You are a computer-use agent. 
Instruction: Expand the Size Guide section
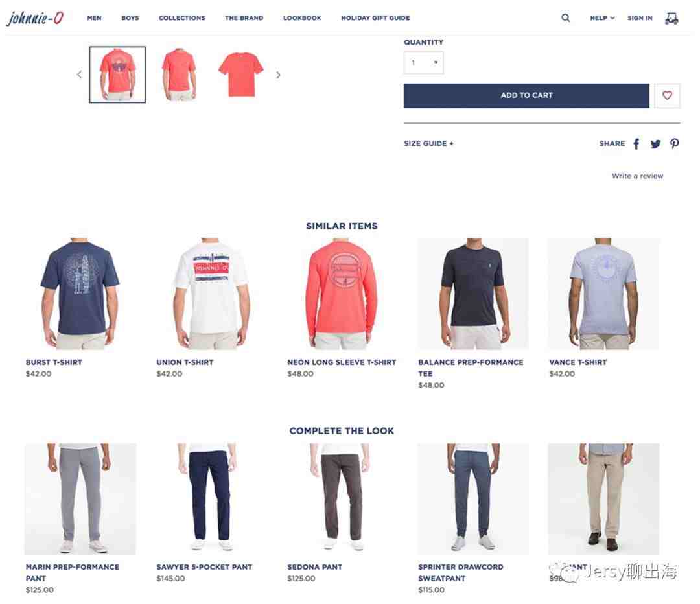[428, 143]
